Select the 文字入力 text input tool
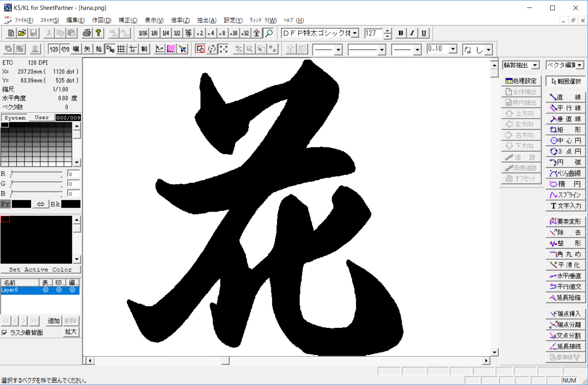588x385 pixels. 565,206
